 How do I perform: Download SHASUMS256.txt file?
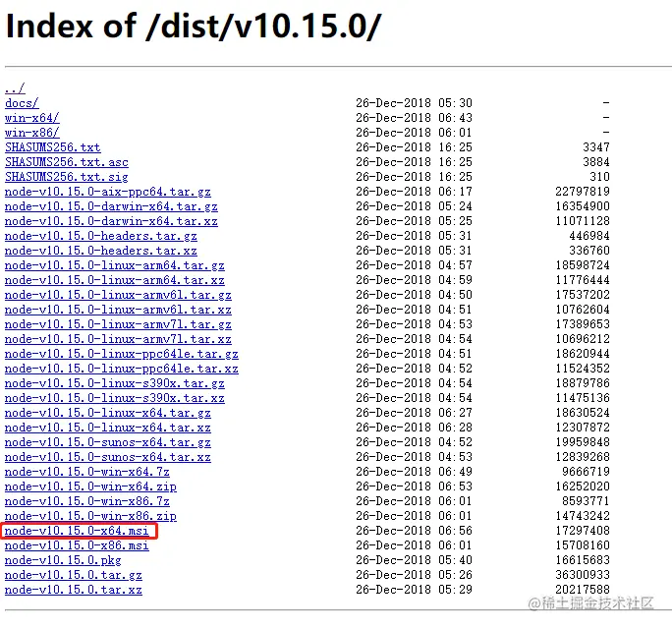pos(53,147)
